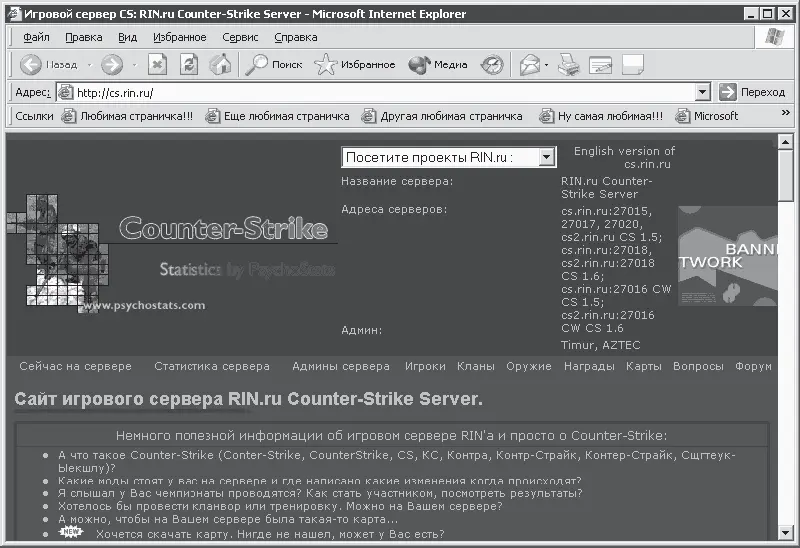Open the Файл menu
The width and height of the screenshot is (800, 548).
(x=36, y=37)
